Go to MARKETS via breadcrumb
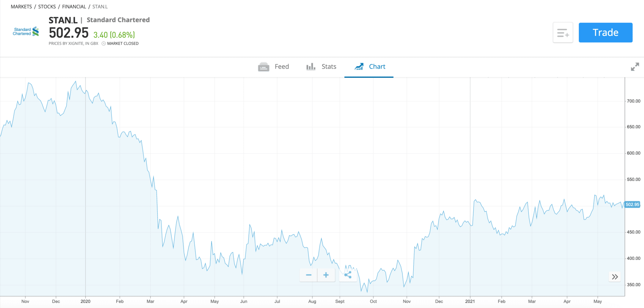Image resolution: width=644 pixels, height=308 pixels. [21, 6]
